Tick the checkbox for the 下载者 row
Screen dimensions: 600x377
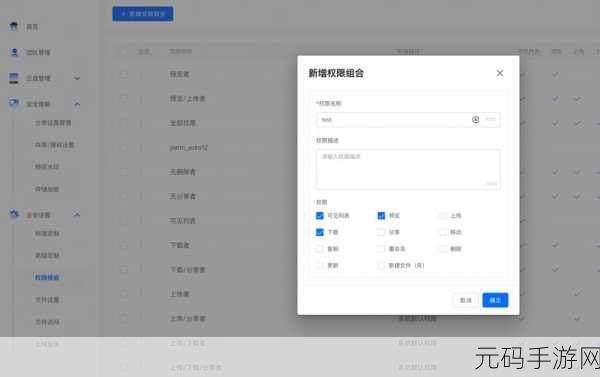124,245
